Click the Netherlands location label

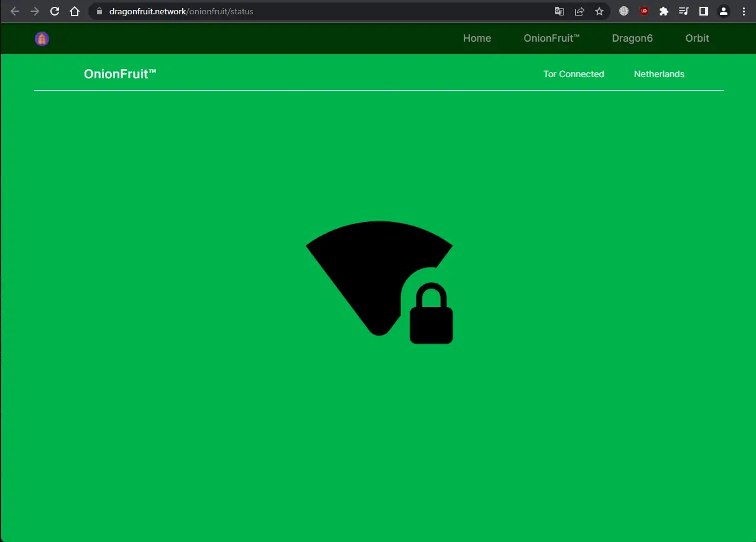[659, 74]
